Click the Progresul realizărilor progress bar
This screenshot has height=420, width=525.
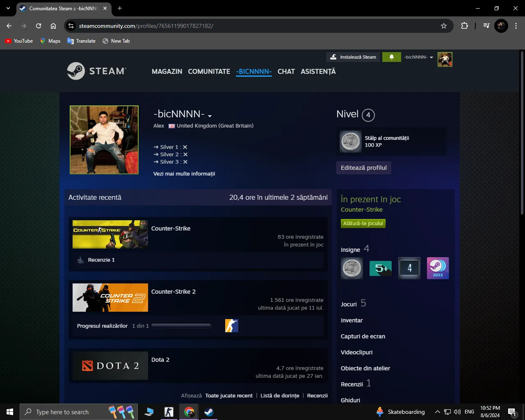point(181,326)
